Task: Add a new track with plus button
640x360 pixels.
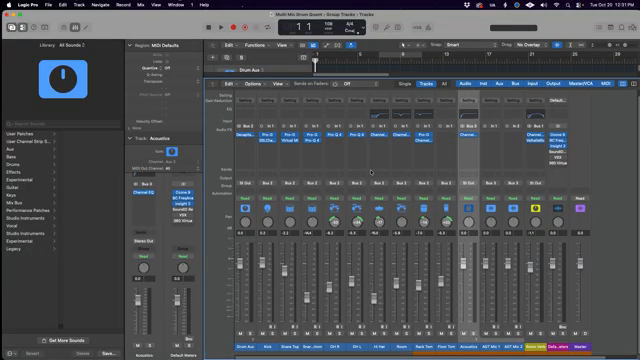Action: 213,58
